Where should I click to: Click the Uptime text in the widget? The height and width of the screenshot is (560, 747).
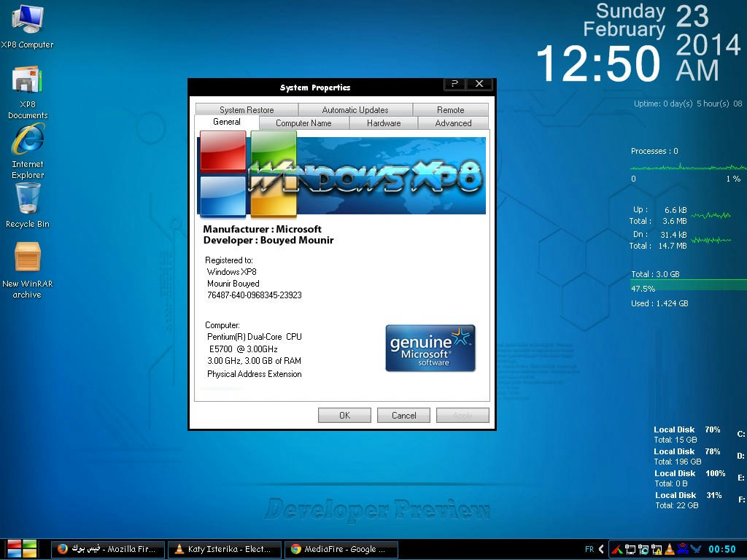[x=688, y=104]
